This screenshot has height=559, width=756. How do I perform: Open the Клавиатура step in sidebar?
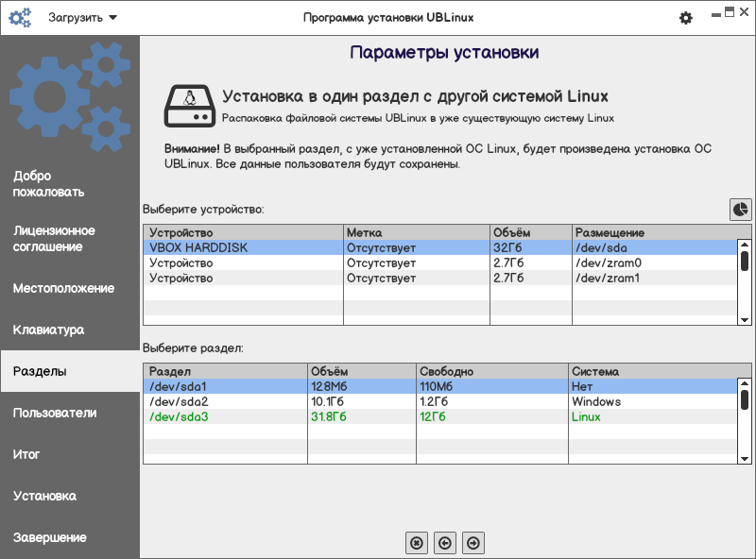click(49, 330)
